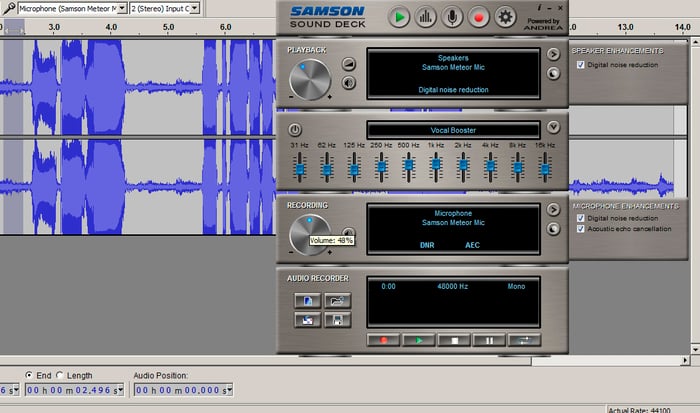Click the plus sign beside Playback volume knob
Viewport: 700px width, 413px height.
[330, 97]
